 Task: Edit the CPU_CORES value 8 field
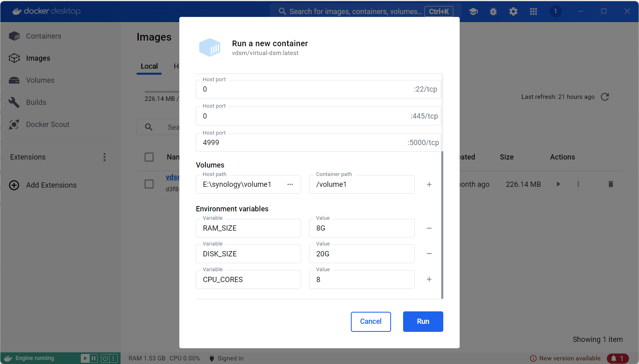(x=362, y=280)
